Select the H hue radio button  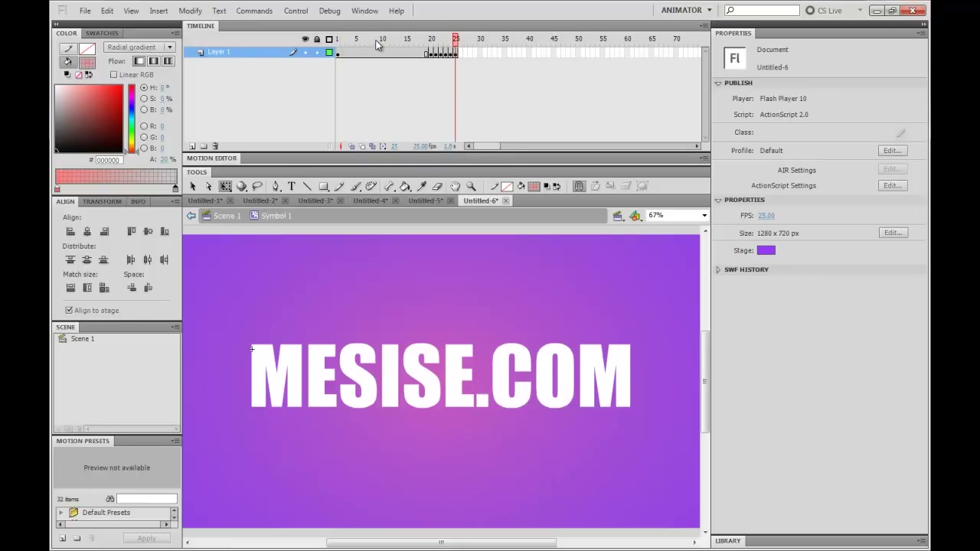click(x=143, y=87)
